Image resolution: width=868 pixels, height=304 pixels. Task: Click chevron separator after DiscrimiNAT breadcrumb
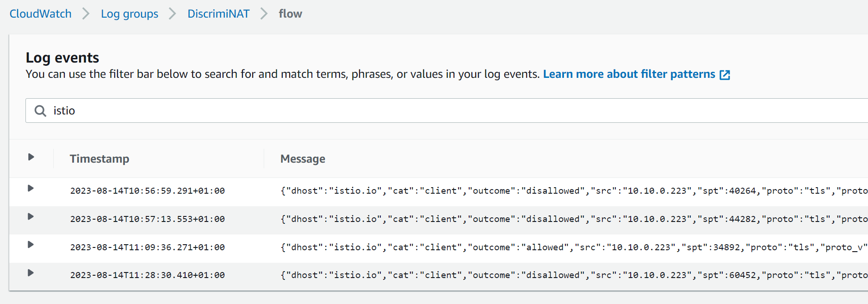264,14
